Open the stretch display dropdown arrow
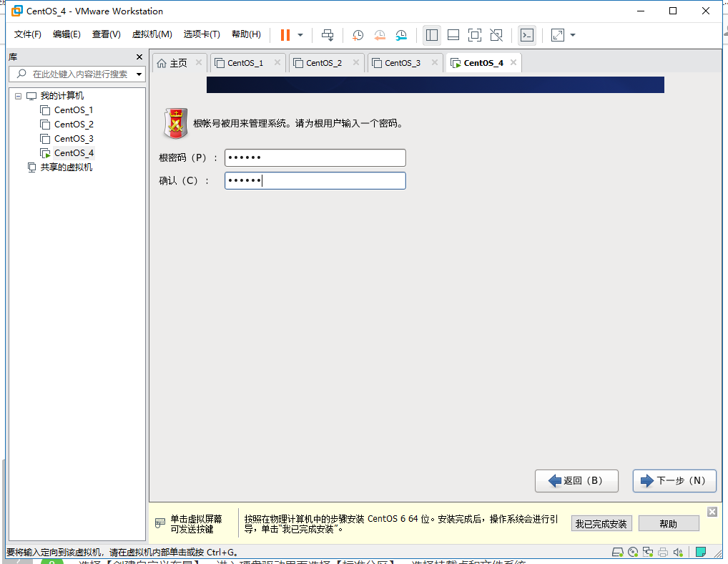 tap(573, 35)
